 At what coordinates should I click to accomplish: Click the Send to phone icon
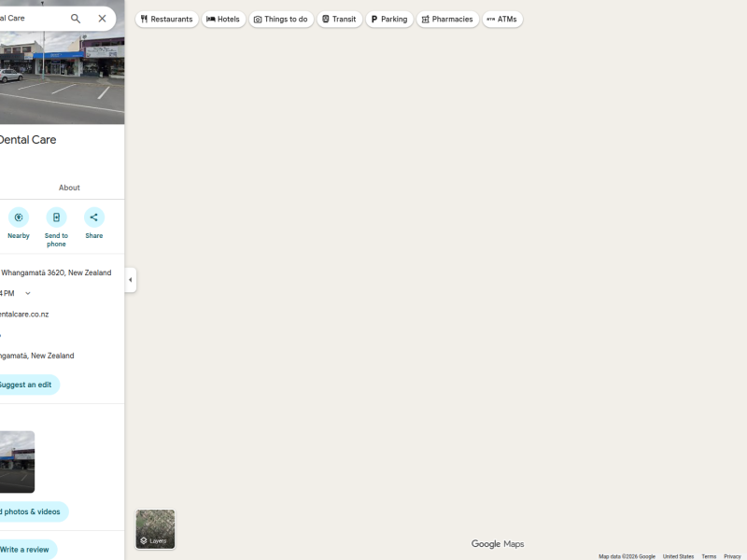pyautogui.click(x=56, y=217)
